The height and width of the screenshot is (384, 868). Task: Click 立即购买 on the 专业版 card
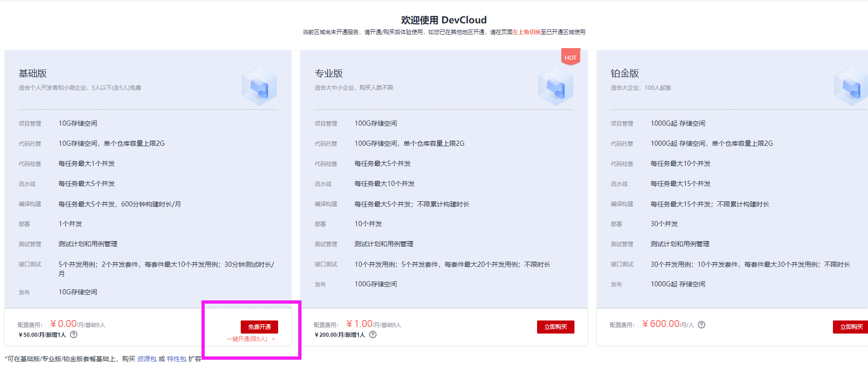555,327
